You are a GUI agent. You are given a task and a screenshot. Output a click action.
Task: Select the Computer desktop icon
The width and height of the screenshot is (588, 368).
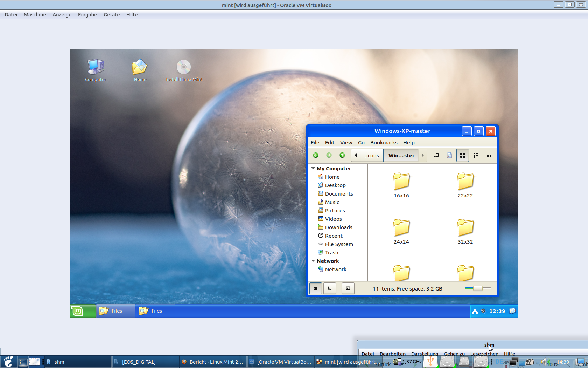point(96,70)
